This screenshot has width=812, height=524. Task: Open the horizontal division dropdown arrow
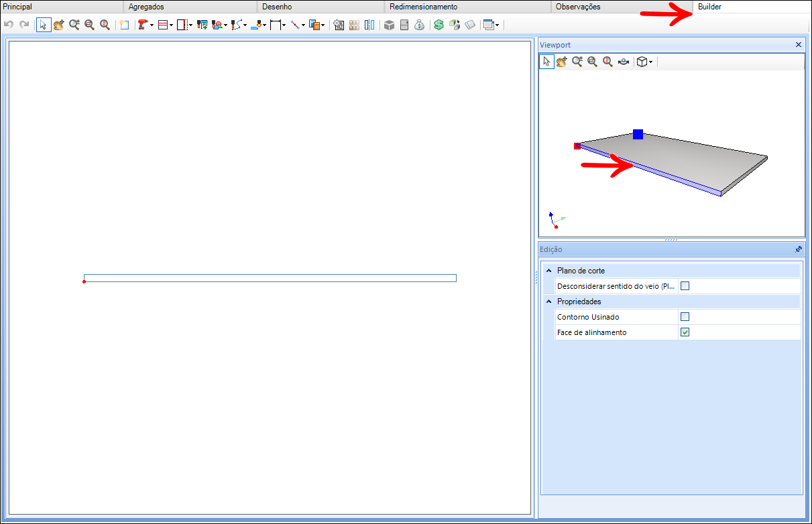point(172,25)
